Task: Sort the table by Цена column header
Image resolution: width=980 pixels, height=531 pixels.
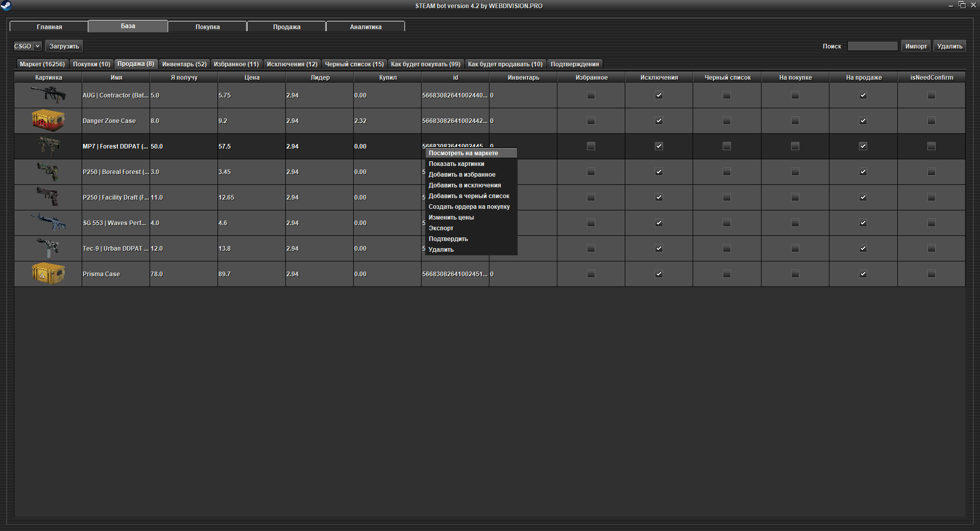Action: (x=252, y=78)
